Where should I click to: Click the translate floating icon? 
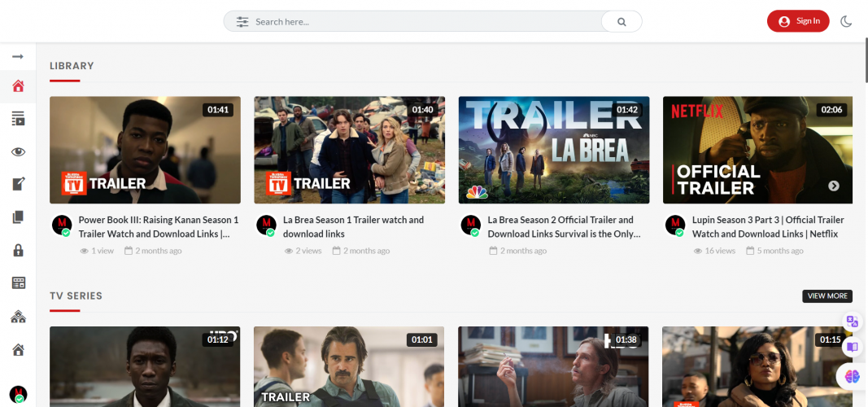tap(853, 322)
